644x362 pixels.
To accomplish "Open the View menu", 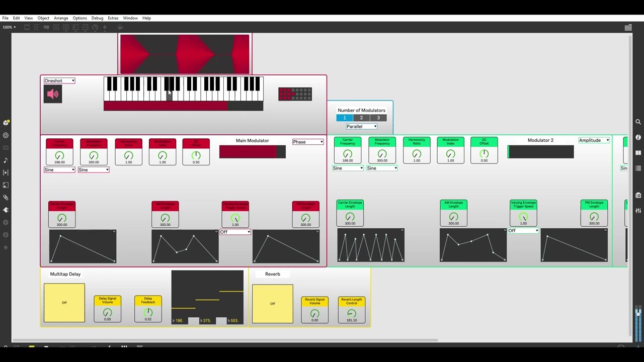I will tap(29, 18).
